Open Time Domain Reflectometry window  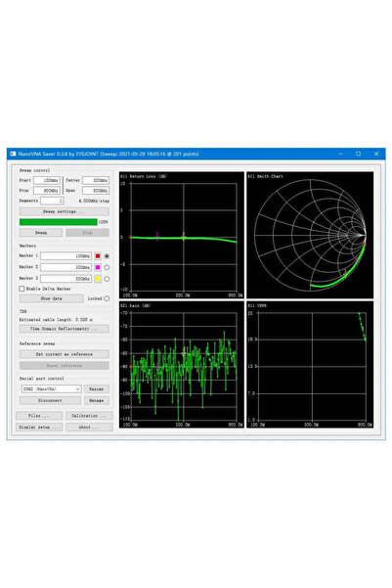pos(65,329)
